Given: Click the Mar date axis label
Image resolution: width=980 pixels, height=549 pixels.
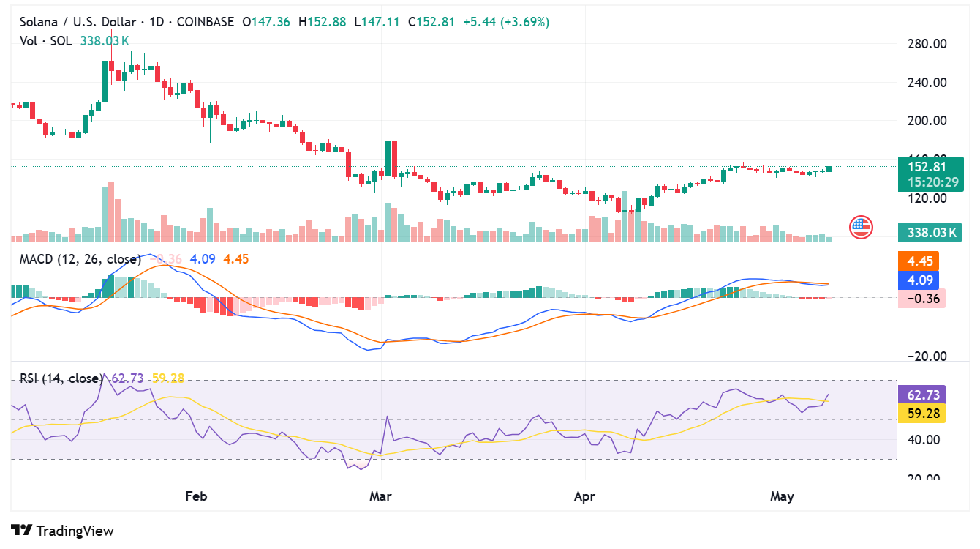Looking at the screenshot, I should [380, 496].
